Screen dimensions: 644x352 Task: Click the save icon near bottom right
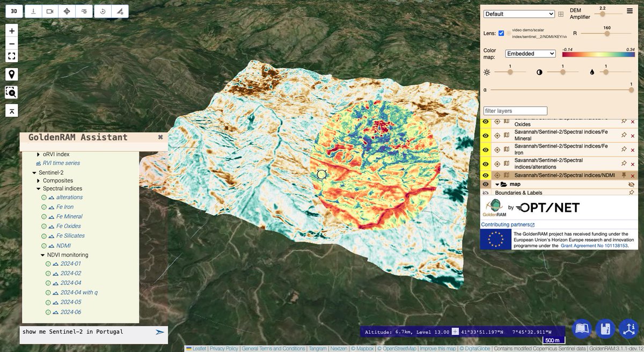coord(605,329)
